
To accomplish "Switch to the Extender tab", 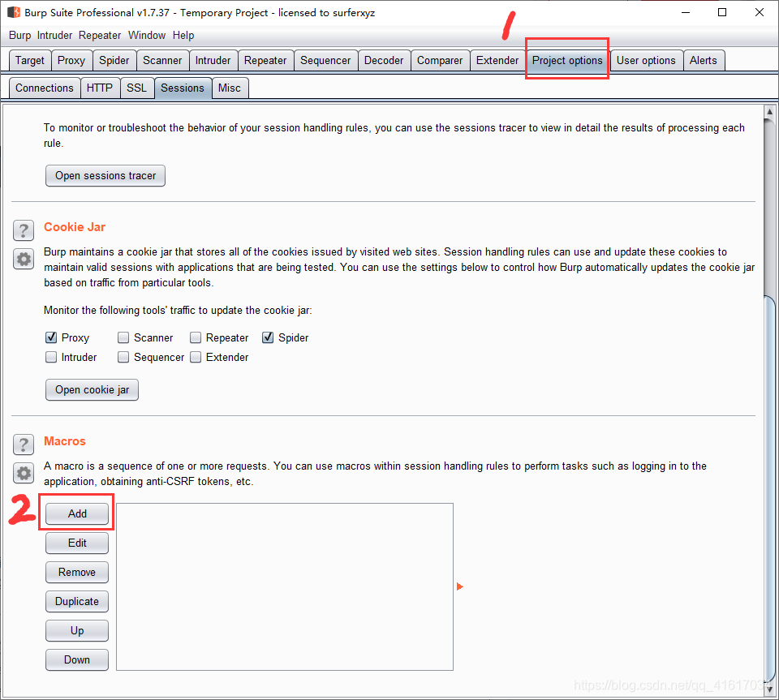I will coord(497,61).
